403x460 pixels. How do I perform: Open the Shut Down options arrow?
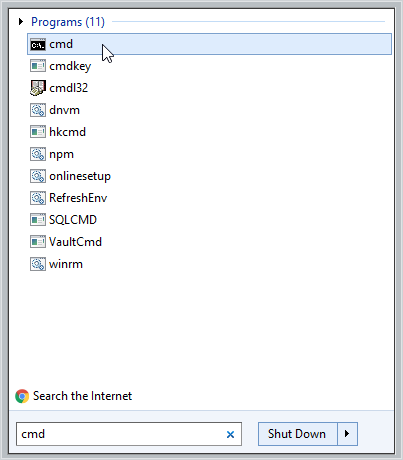click(x=347, y=434)
